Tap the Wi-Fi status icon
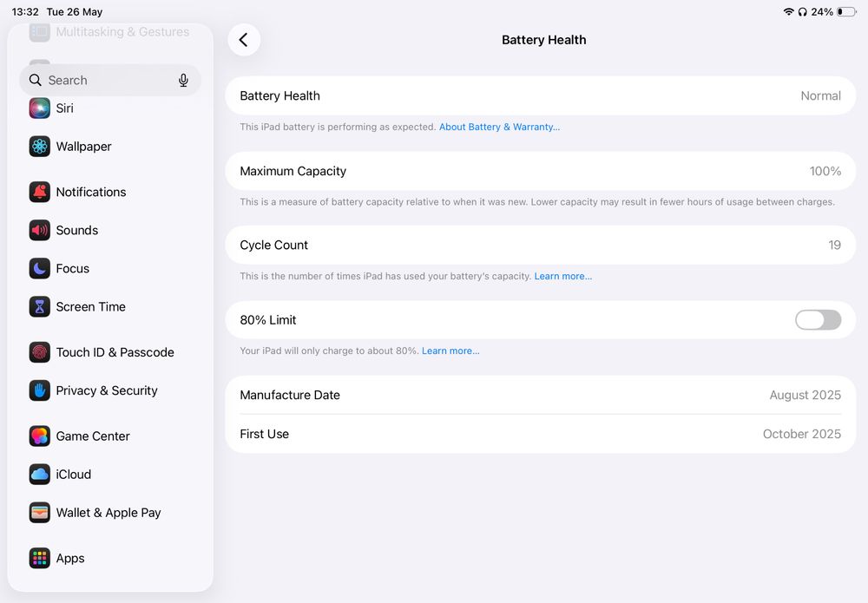 (x=788, y=11)
